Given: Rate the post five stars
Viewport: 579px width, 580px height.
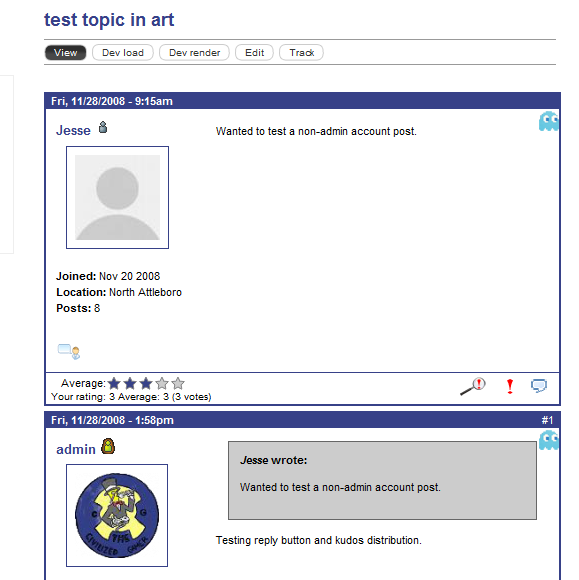Looking at the screenshot, I should [x=178, y=384].
